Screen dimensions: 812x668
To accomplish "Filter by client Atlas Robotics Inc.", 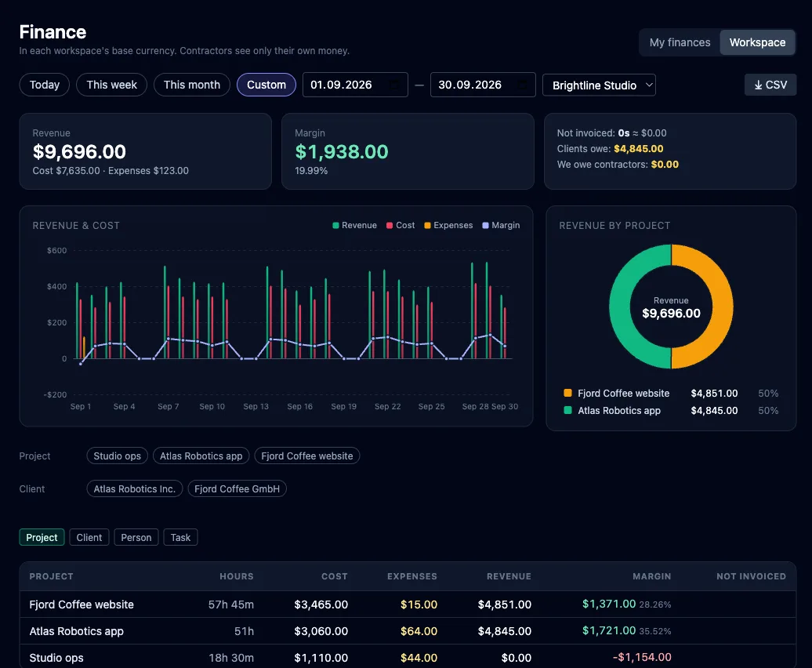I will tap(135, 488).
